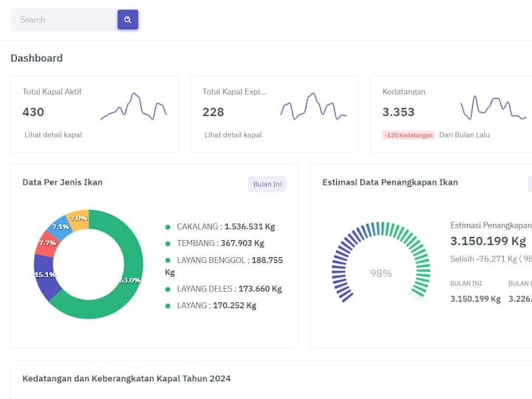Click the Kedatangan sparkline chart
532x399 pixels.
click(494, 108)
